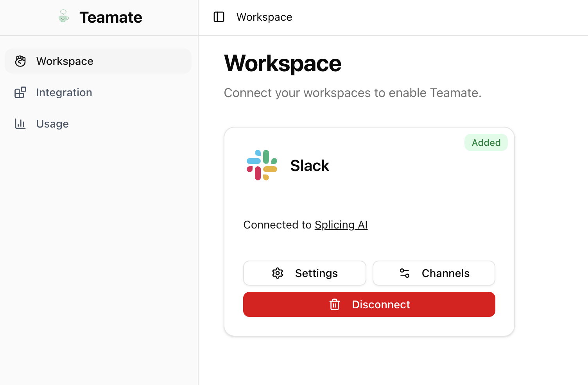This screenshot has height=385, width=588.
Task: Click the puzzle icon next to Integration
Action: (20, 92)
